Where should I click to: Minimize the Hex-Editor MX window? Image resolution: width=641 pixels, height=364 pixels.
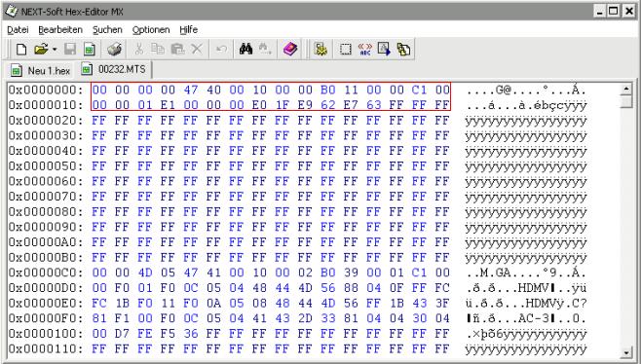click(600, 12)
